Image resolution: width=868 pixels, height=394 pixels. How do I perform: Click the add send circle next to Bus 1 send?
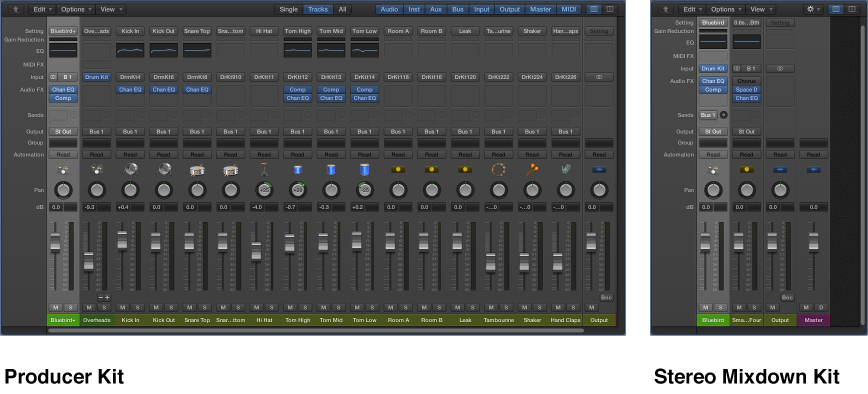724,115
